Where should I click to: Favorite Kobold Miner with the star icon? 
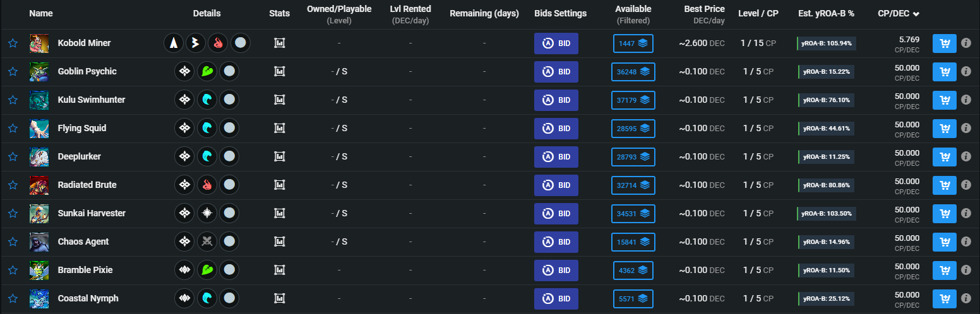(x=13, y=44)
